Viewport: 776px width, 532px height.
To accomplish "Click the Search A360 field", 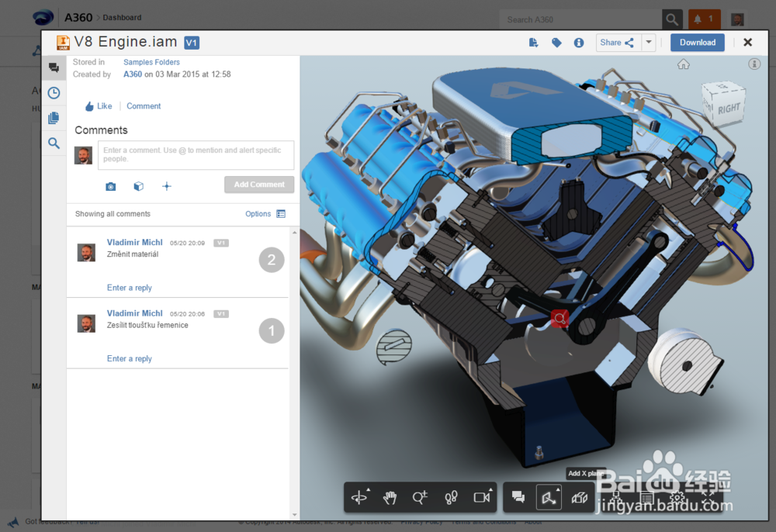I will pos(580,19).
